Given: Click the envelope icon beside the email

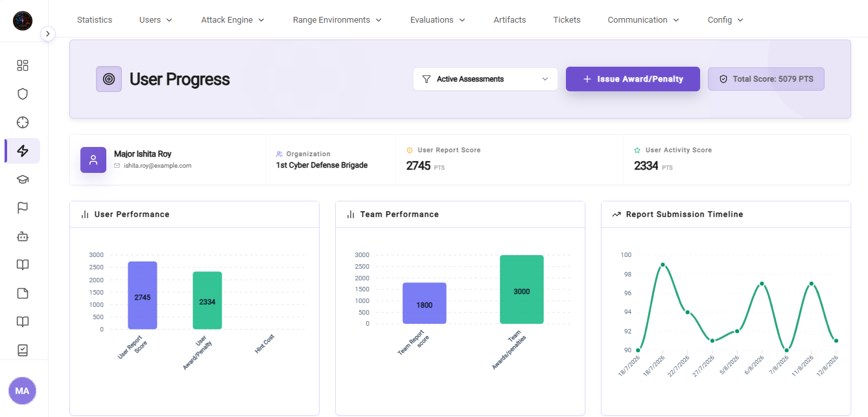Looking at the screenshot, I should [117, 166].
